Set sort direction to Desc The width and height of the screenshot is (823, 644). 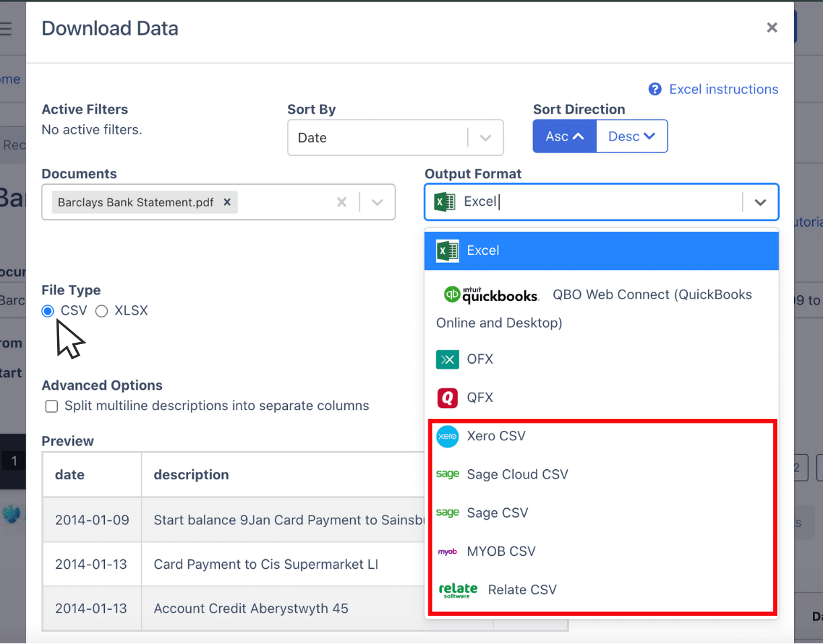pyautogui.click(x=632, y=136)
